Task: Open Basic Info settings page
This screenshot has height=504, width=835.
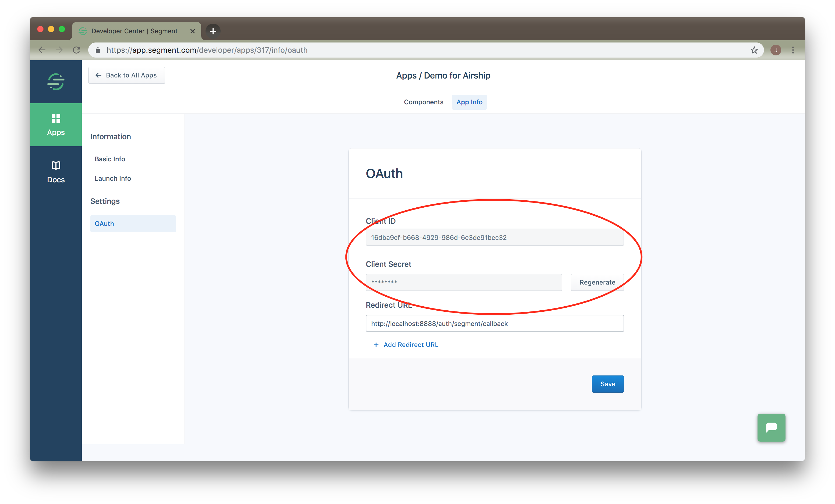Action: click(x=110, y=159)
